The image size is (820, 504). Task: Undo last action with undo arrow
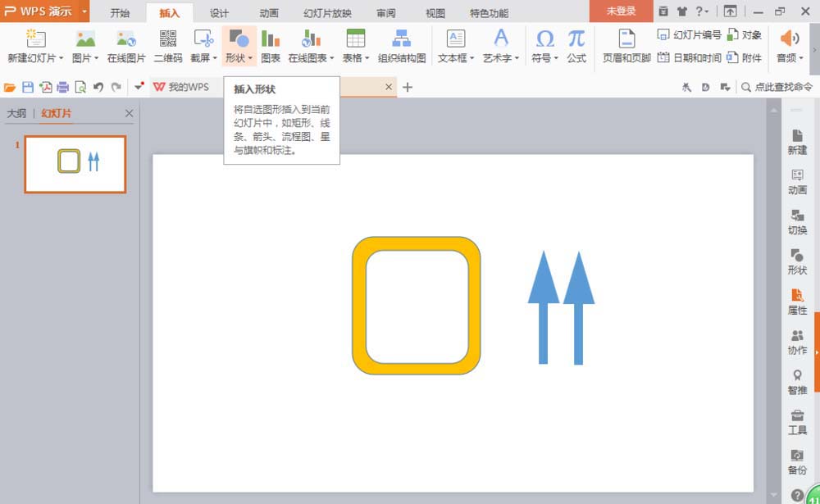tap(98, 86)
